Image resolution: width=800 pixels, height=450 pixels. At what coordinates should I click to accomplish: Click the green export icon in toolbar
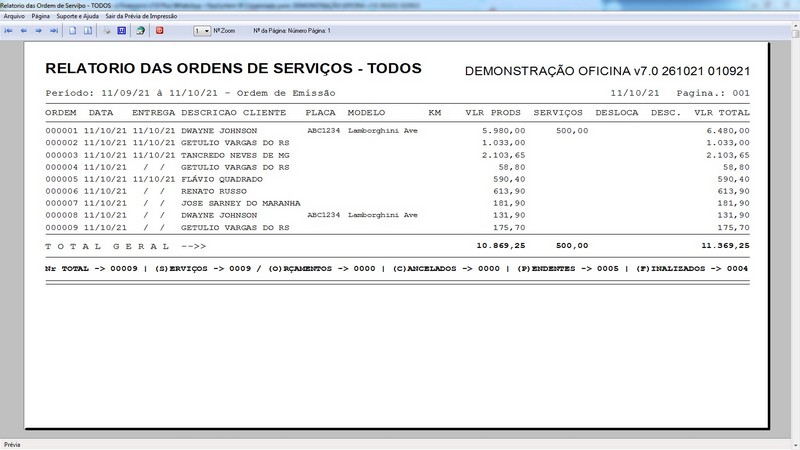point(140,31)
